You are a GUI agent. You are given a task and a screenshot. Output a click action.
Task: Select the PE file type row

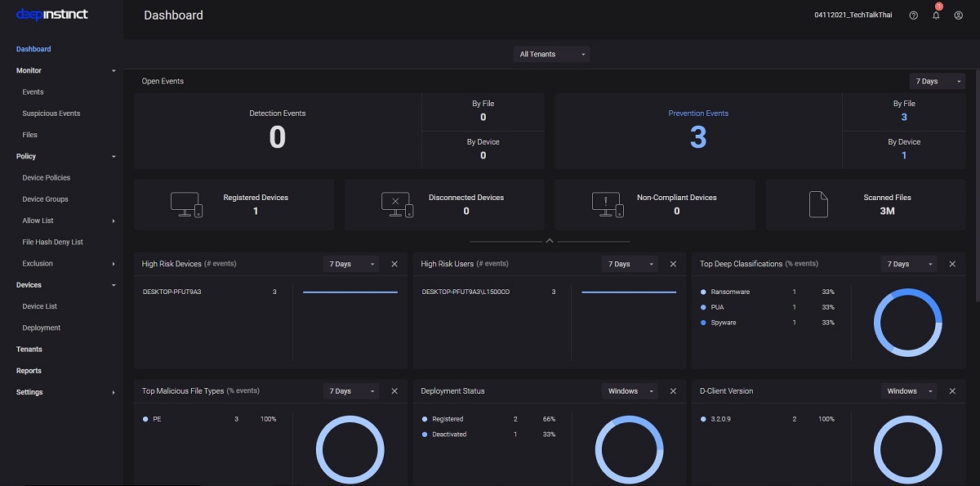coord(210,419)
